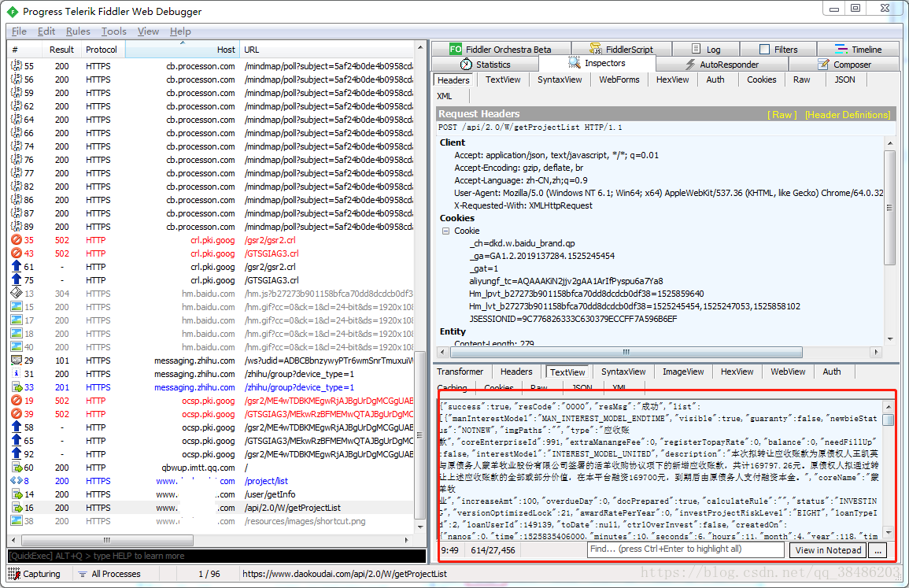The image size is (909, 588).
Task: Click the green arrow icon on session 33
Action: (x=17, y=386)
